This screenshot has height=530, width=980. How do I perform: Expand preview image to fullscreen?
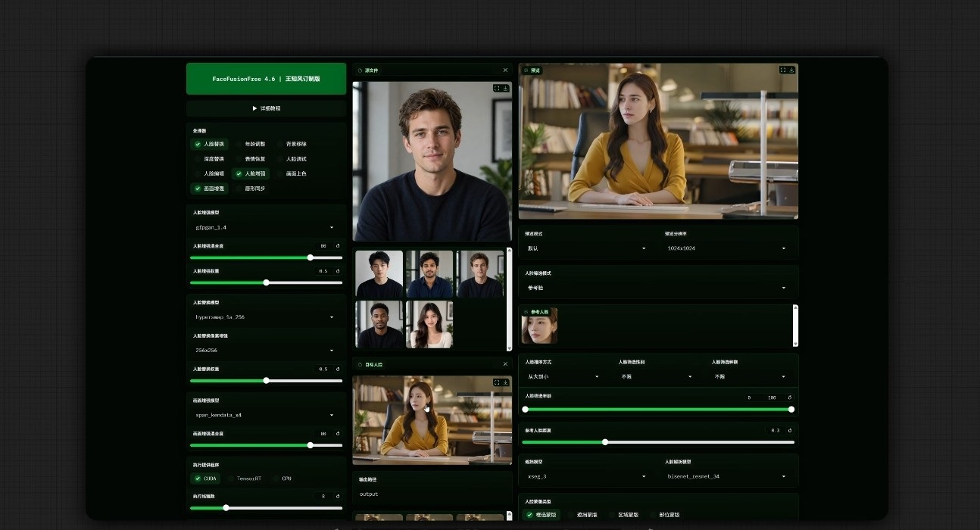[x=783, y=70]
